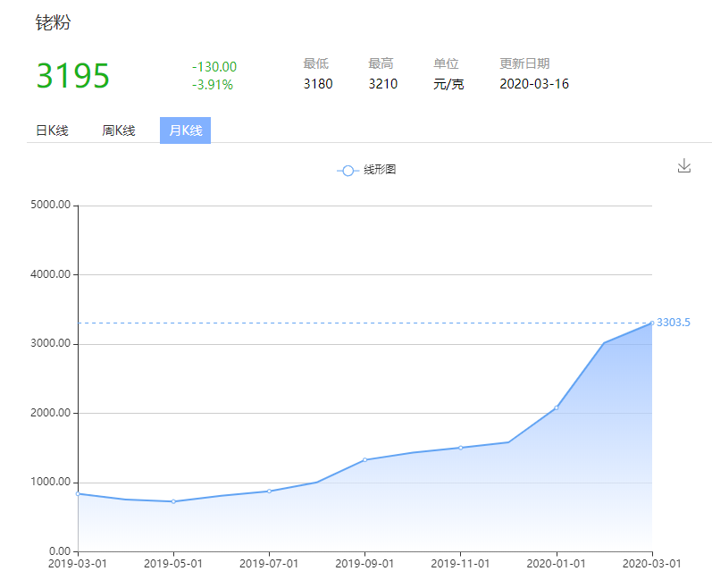Click the highest price value 3210
The width and height of the screenshot is (712, 588).
pyautogui.click(x=382, y=84)
